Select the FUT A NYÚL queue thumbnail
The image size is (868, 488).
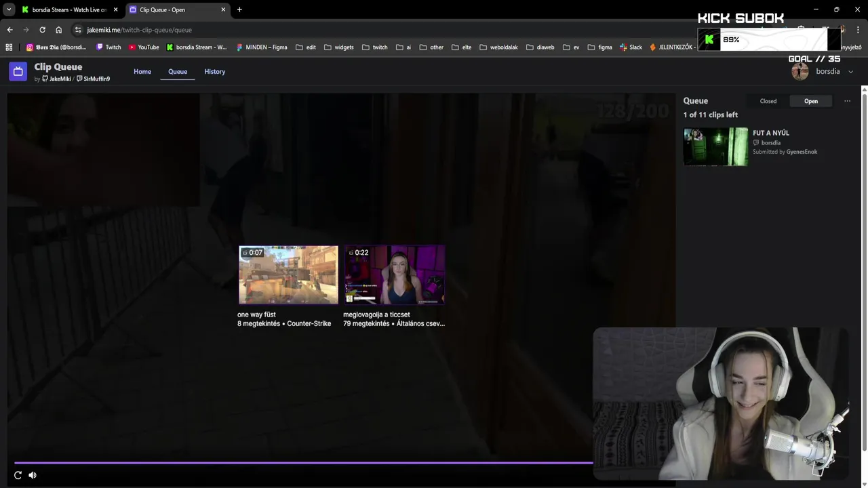pyautogui.click(x=716, y=147)
